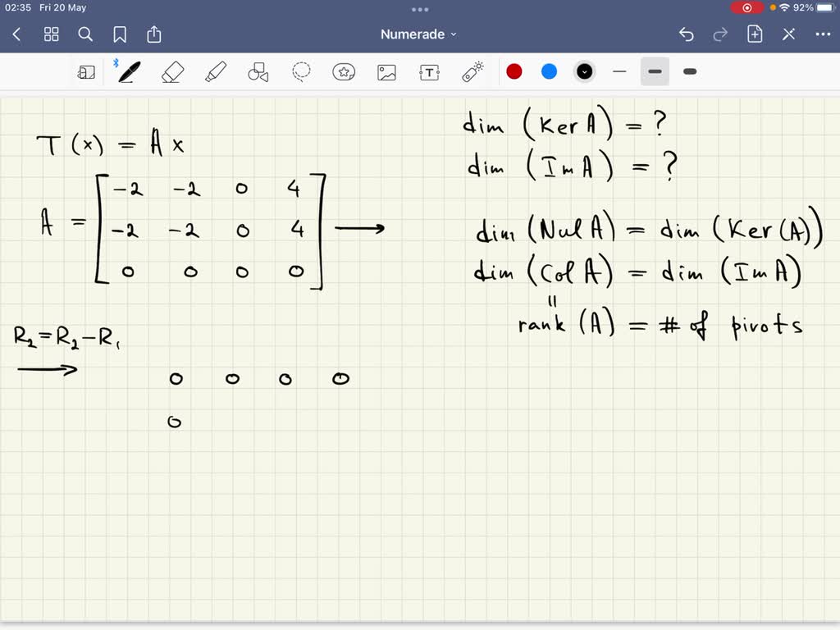Activate the Lasso selection tool
840x630 pixels.
[x=301, y=72]
